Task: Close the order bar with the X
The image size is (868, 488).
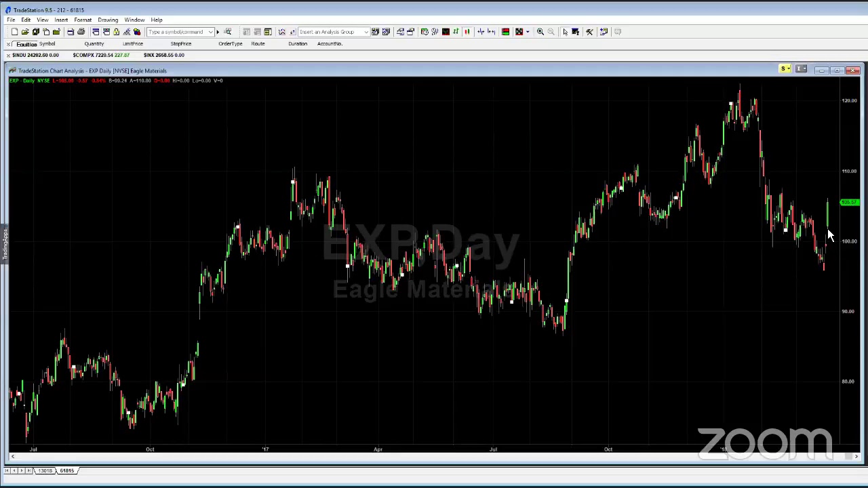Action: [x=8, y=44]
